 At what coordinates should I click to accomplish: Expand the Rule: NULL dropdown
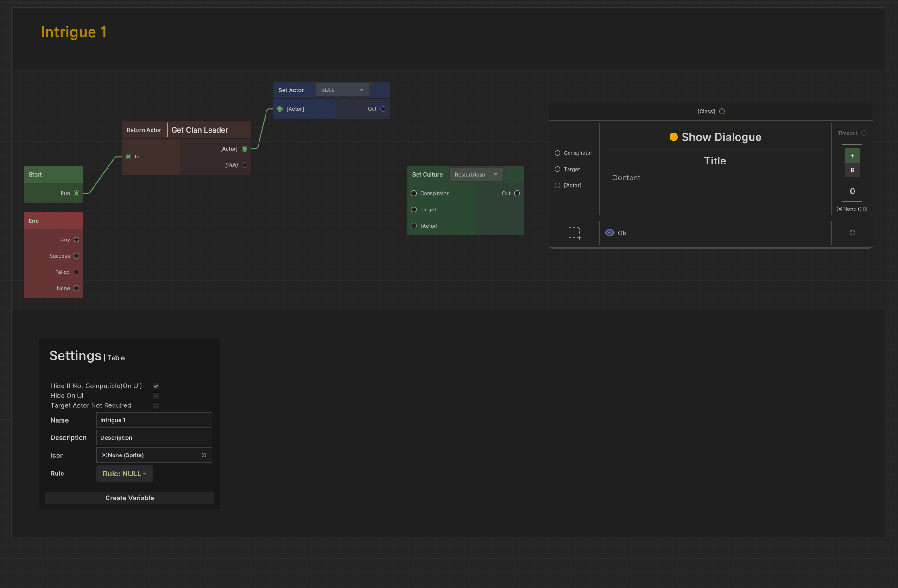[125, 474]
